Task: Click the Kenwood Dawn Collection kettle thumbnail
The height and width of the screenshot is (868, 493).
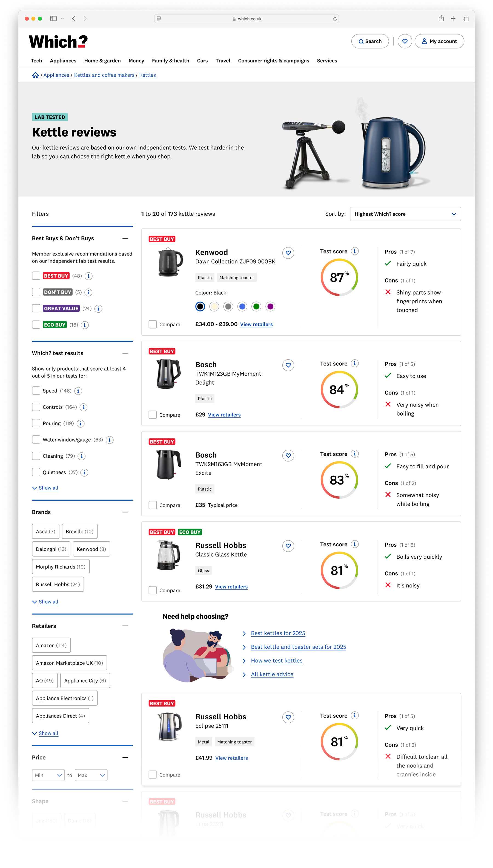Action: [170, 262]
